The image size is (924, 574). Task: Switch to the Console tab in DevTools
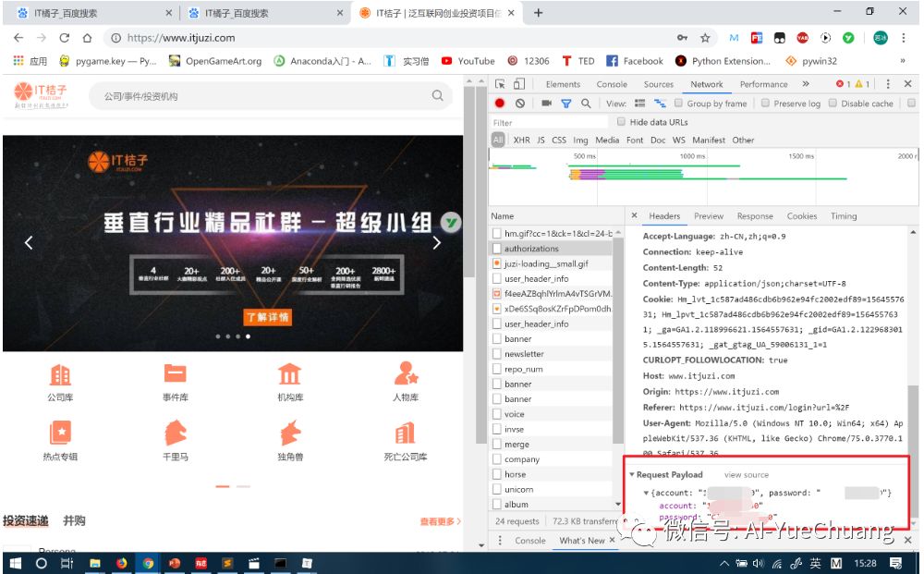612,84
